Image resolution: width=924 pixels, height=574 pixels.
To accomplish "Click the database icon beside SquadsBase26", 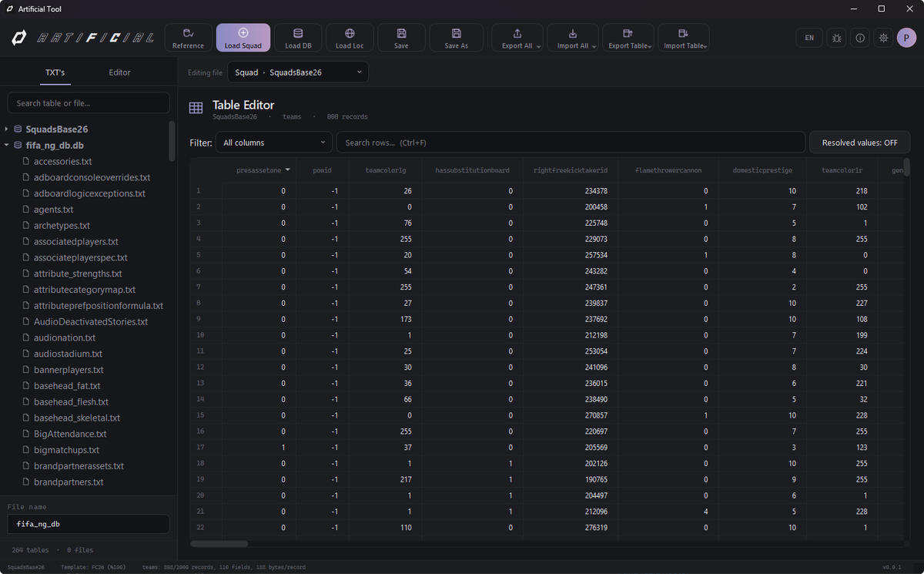I will (x=18, y=129).
